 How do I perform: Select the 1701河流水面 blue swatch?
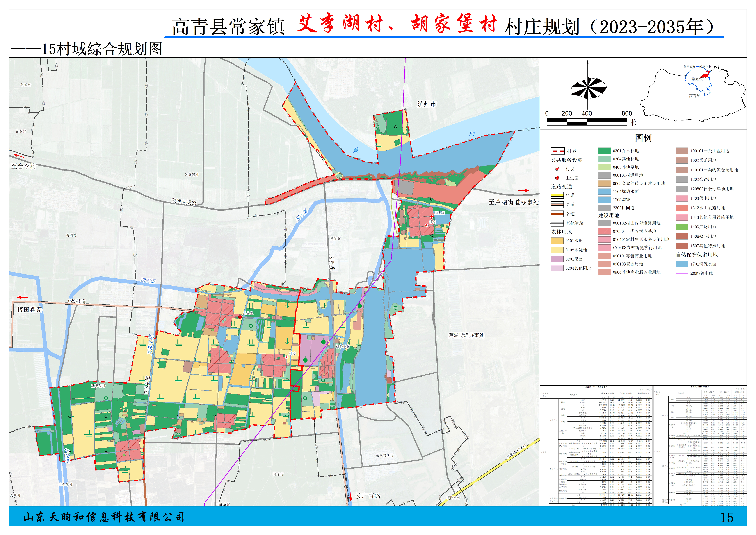coord(682,264)
